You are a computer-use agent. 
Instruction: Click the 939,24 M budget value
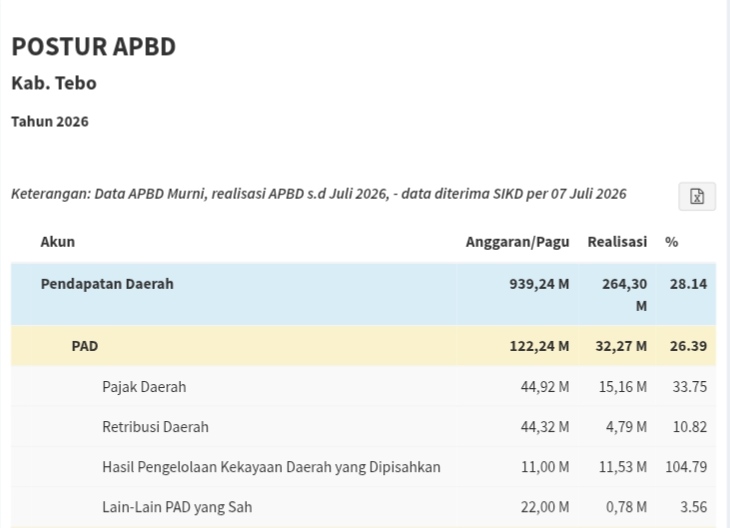539,284
